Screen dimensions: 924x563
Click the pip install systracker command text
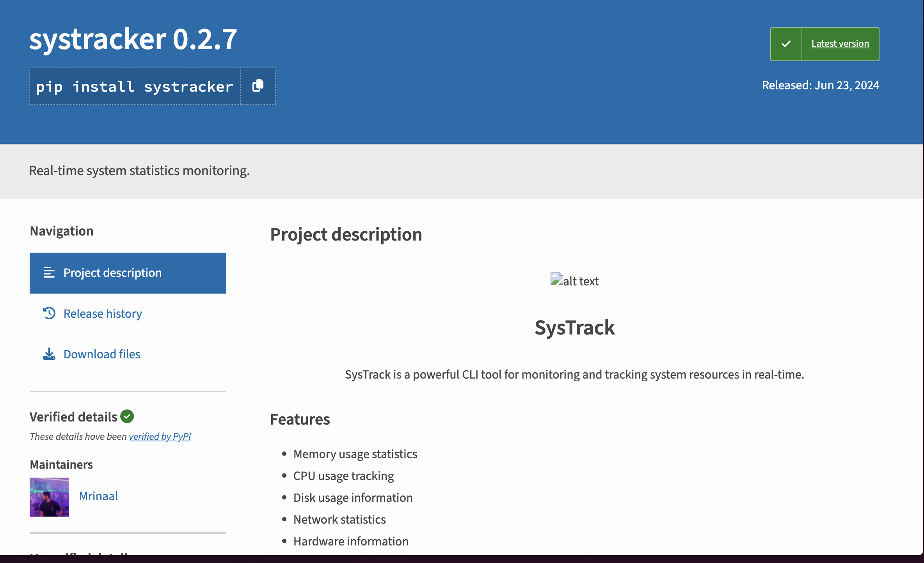coord(135,86)
